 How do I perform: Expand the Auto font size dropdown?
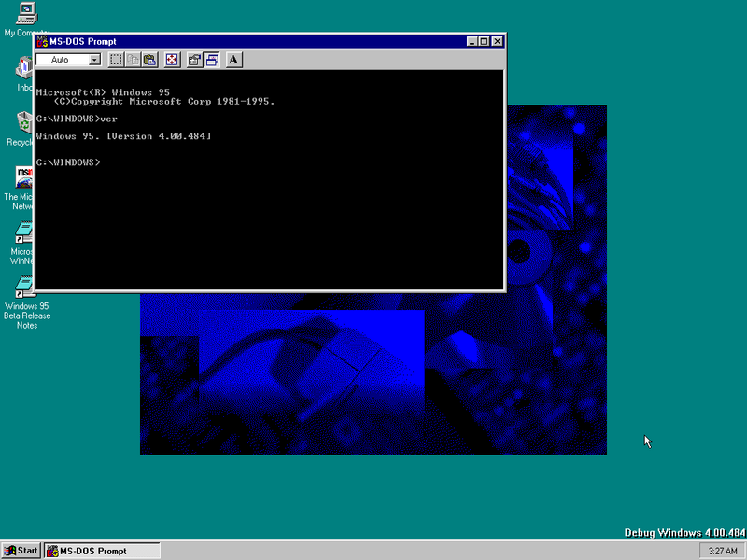[x=94, y=60]
